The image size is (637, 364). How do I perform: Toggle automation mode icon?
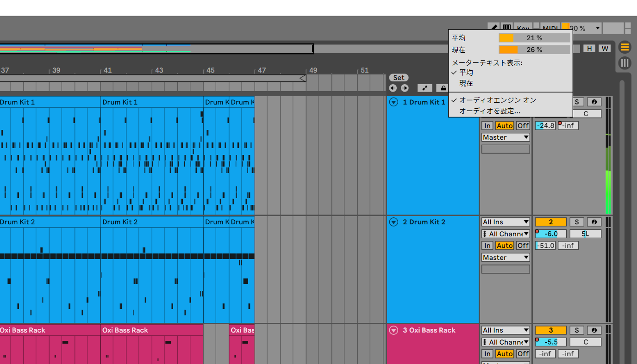point(425,88)
